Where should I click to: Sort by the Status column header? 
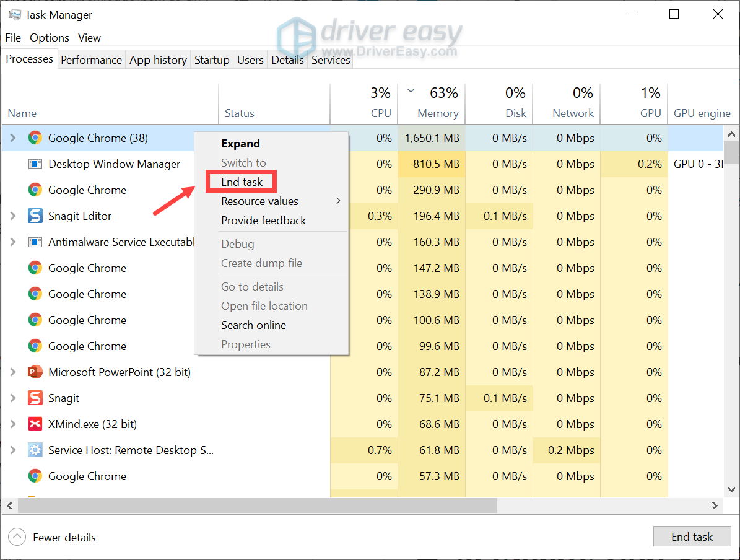point(274,104)
